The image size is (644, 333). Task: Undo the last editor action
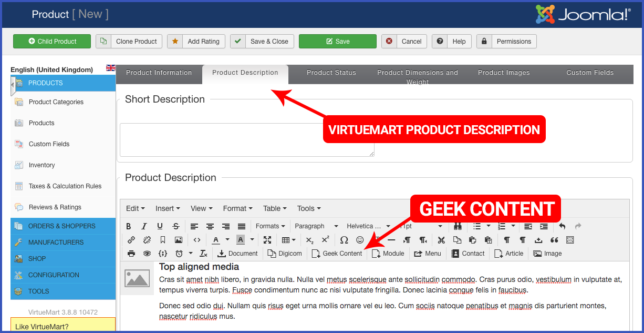[563, 226]
